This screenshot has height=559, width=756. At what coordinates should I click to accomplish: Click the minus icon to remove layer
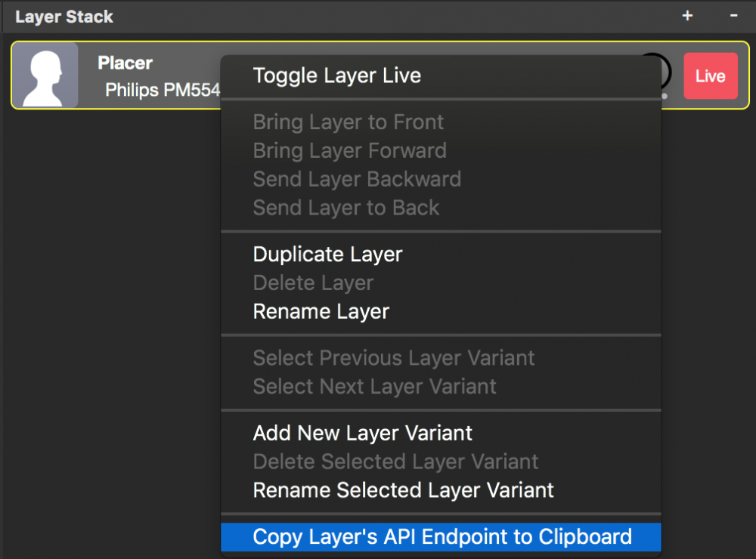733,16
